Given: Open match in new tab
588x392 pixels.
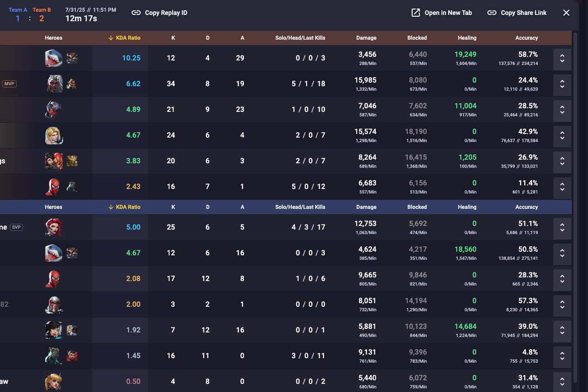Looking at the screenshot, I should point(442,13).
